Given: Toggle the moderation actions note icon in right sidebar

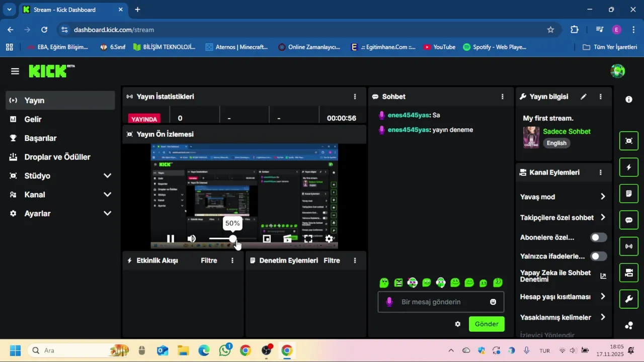Looking at the screenshot, I should tap(628, 194).
